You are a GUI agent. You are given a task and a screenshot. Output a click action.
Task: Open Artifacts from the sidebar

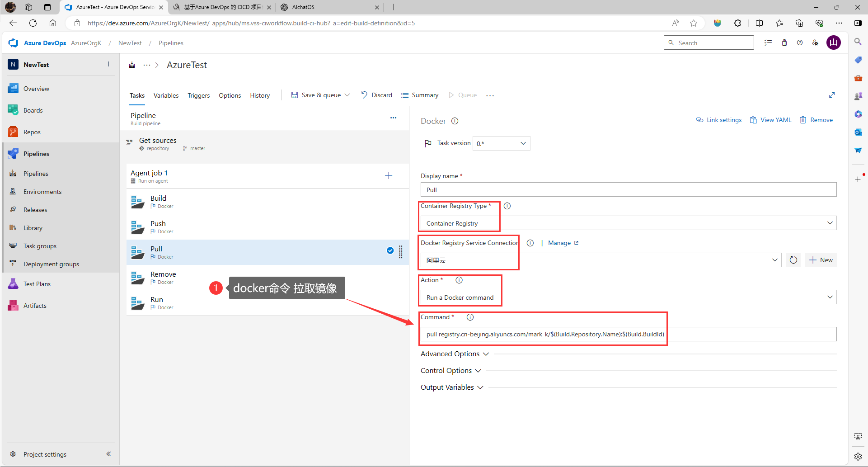(x=35, y=306)
